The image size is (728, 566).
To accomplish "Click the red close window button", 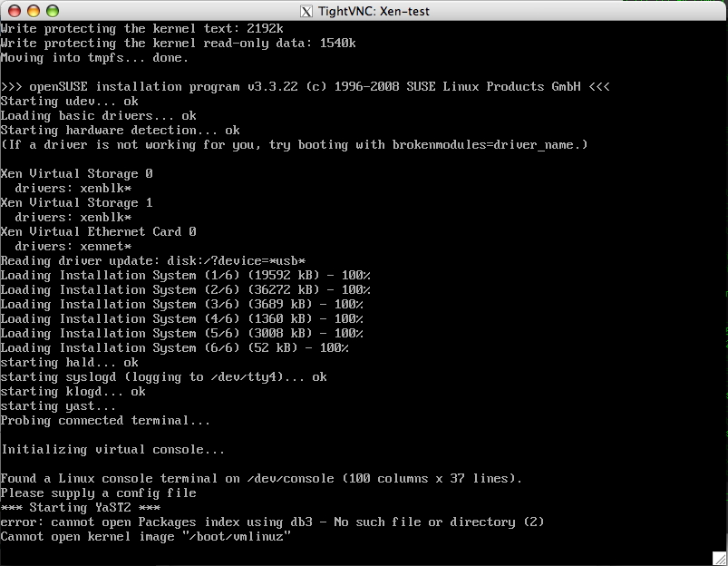I will pos(15,11).
